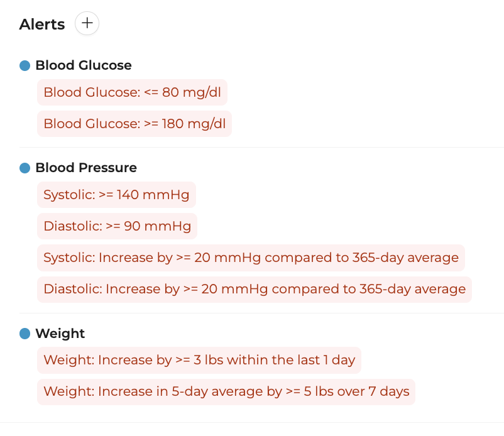This screenshot has height=436, width=504.
Task: Click the Alerts title text
Action: pyautogui.click(x=42, y=25)
